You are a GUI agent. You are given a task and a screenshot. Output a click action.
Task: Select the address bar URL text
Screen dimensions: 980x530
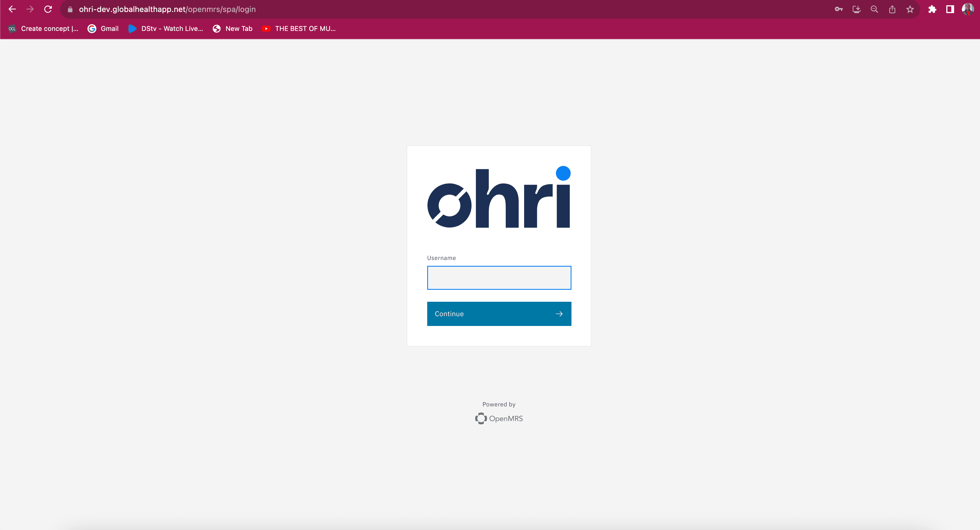tap(167, 9)
